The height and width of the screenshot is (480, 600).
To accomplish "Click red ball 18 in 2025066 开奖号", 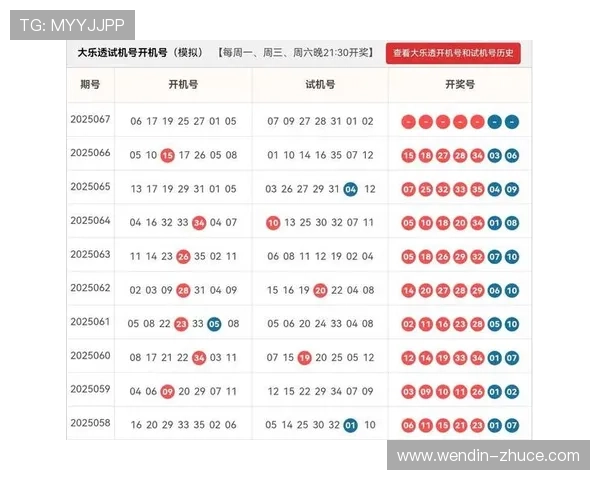I will (x=426, y=156).
